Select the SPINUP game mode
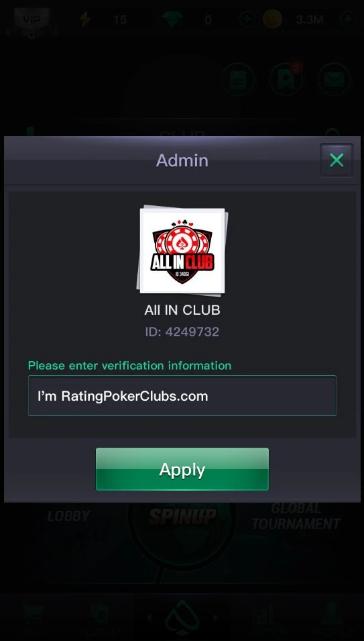This screenshot has width=364, height=641. click(182, 516)
